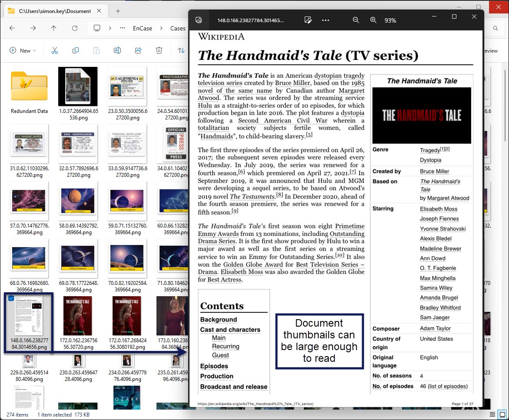Switch Explorer to large thumbnails view in status bar
Screen dimensions: 509x420
(502, 414)
